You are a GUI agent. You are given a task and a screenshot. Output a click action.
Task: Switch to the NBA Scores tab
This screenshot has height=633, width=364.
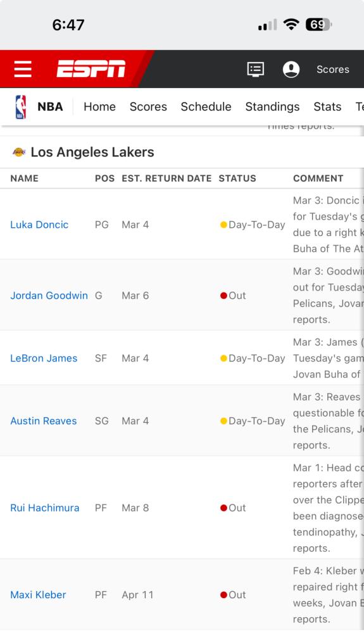click(x=148, y=106)
